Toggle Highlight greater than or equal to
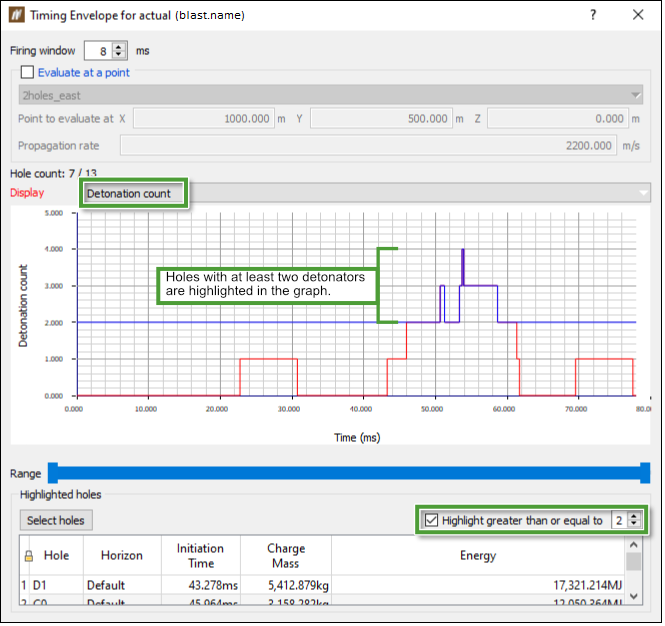 [431, 520]
